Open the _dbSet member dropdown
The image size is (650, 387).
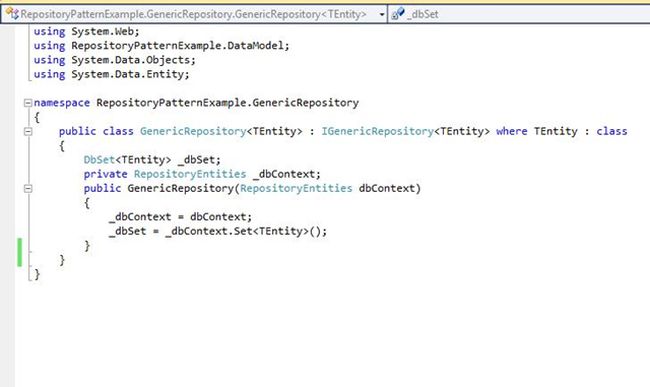[519, 15]
